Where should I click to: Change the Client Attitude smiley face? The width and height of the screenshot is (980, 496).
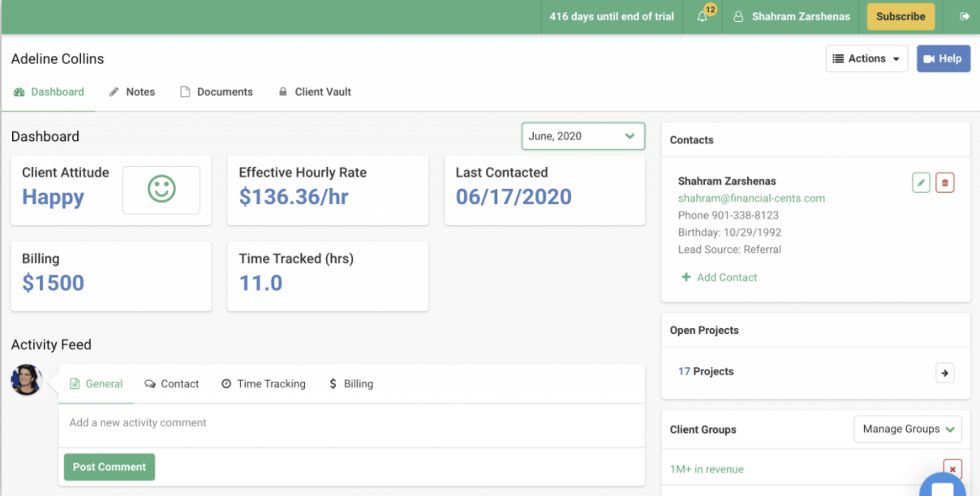pyautogui.click(x=161, y=190)
